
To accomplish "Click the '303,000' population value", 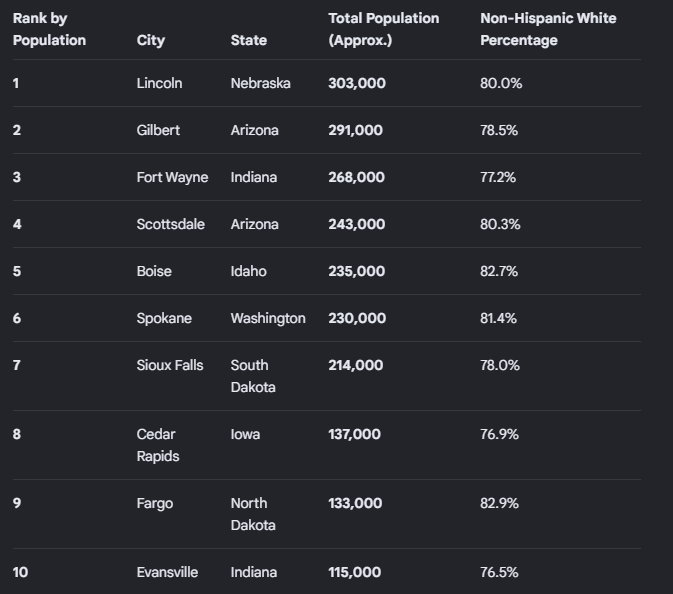I will [x=357, y=83].
